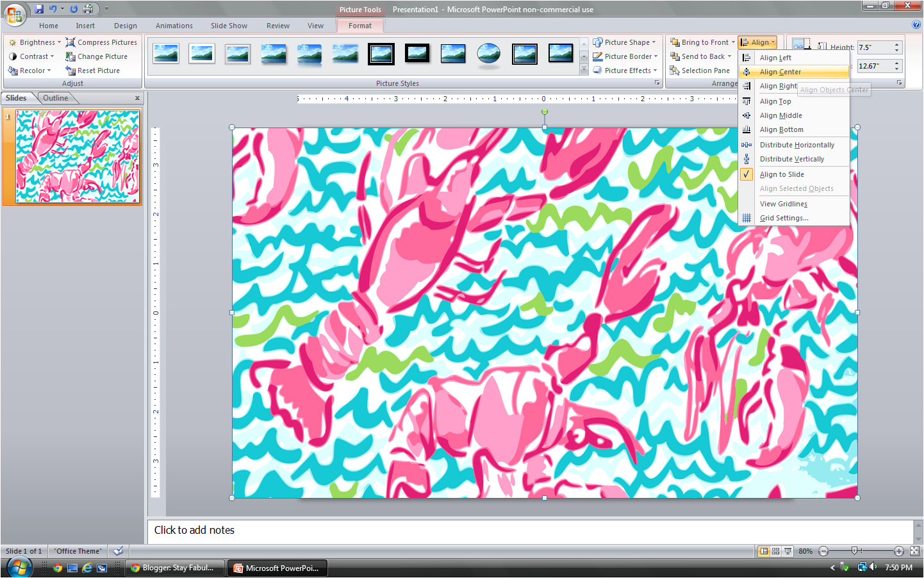Open the Send to Back dropdown arrow
Screen dimensions: 924x578
(729, 56)
